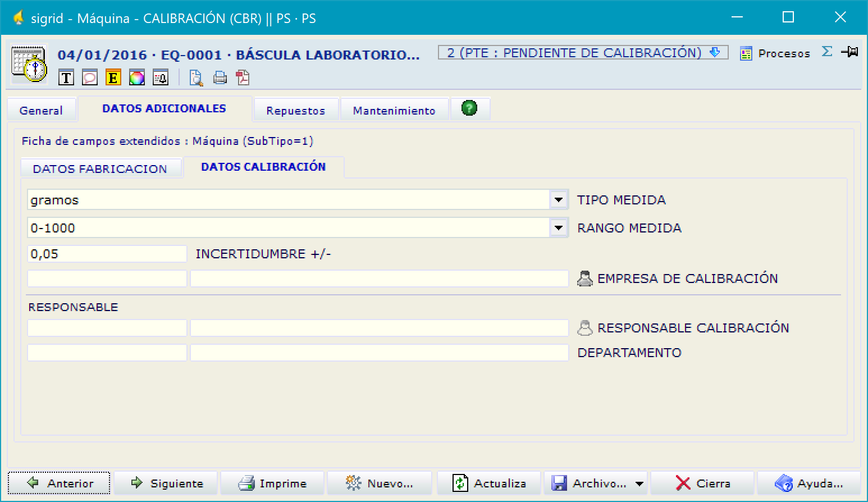Click RESPONSABLE CALIBRACIÓN name field
Viewport: 868px width, 502px height.
point(380,328)
